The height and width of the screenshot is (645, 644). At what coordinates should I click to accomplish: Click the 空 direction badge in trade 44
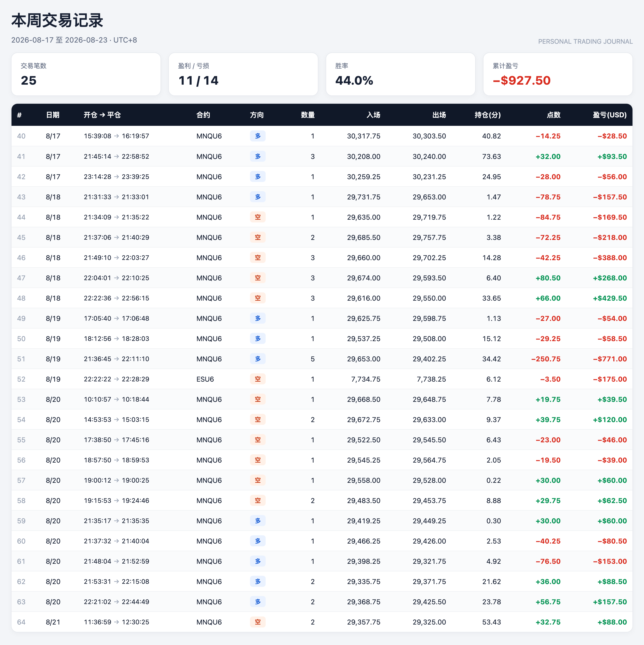pos(258,217)
